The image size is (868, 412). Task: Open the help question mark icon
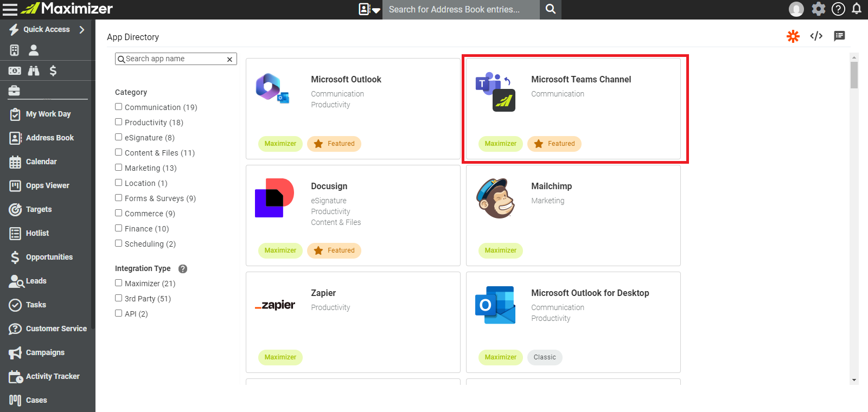tap(838, 9)
